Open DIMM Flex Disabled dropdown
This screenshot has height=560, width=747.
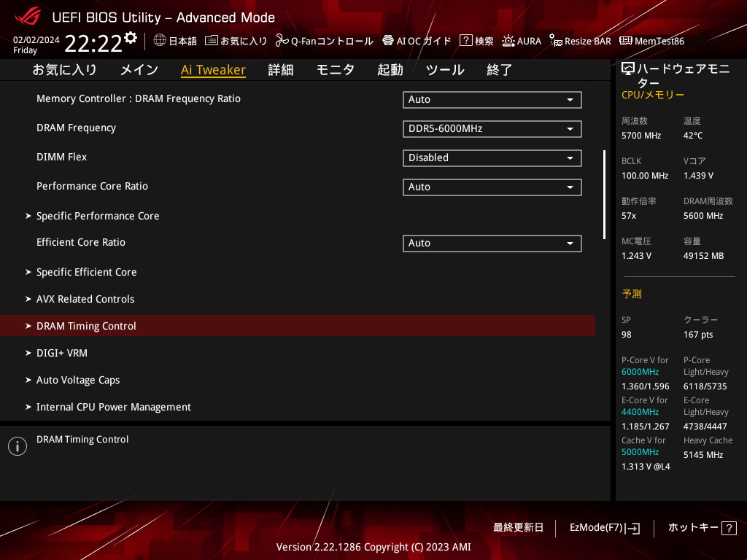(x=492, y=158)
